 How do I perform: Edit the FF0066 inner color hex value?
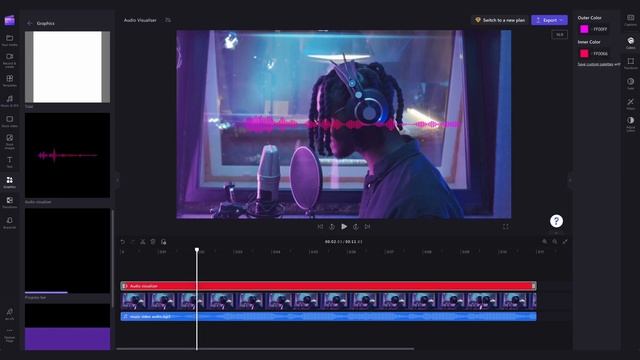pos(600,53)
